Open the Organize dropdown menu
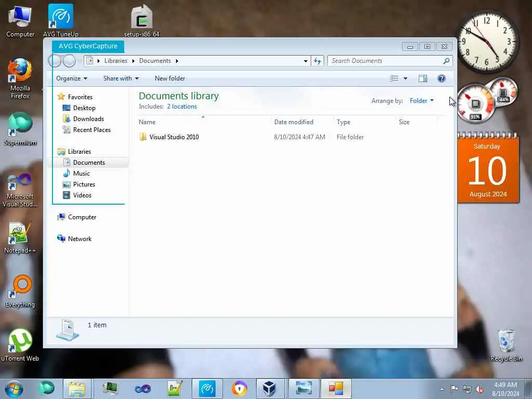 pyautogui.click(x=72, y=78)
